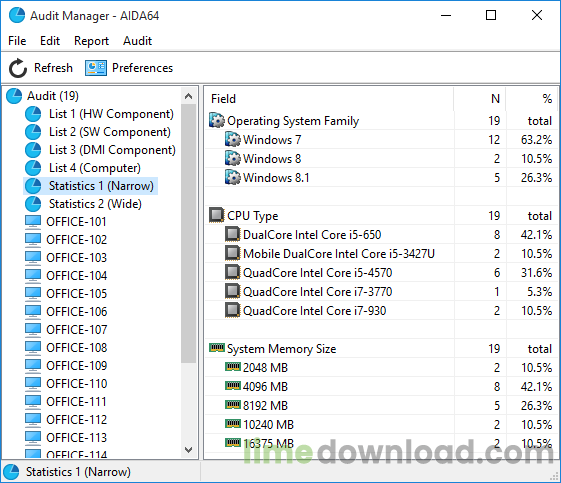Image resolution: width=561 pixels, height=483 pixels.
Task: Select the OFFICE-107 computer entry
Action: [77, 330]
